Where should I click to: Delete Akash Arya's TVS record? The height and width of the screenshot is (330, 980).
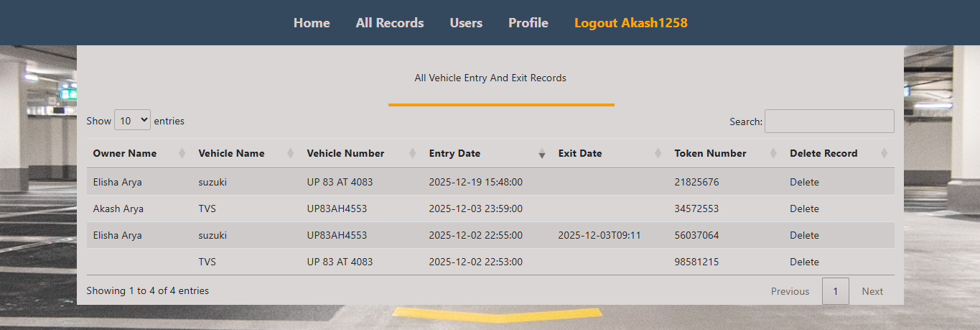(804, 208)
